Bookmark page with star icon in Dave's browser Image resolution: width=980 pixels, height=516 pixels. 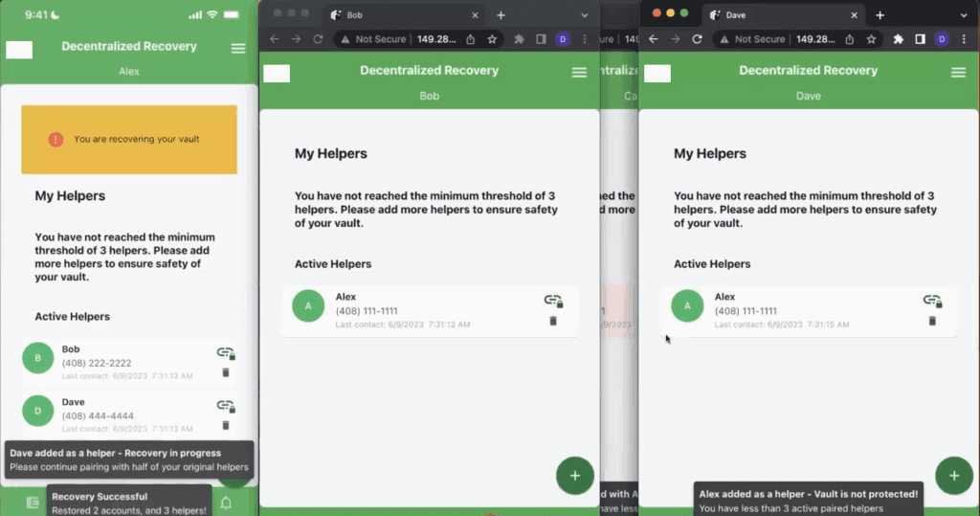pyautogui.click(x=872, y=39)
